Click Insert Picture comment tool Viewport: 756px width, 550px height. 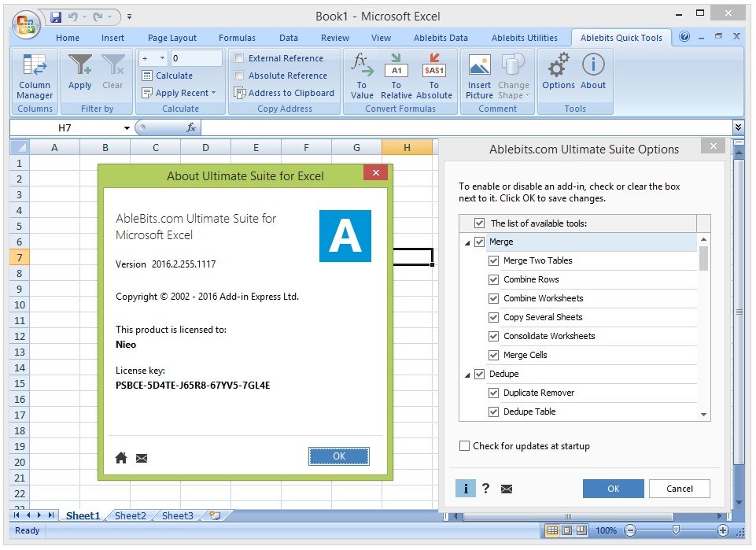(x=479, y=76)
